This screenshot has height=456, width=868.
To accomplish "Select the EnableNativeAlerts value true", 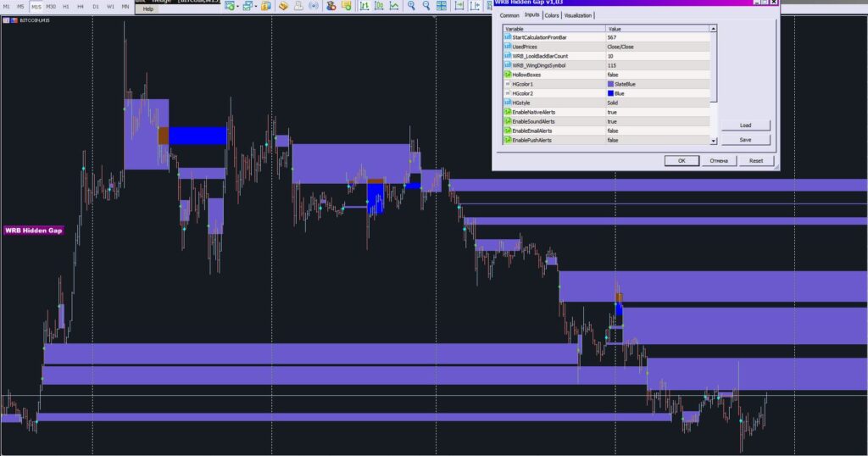I will (612, 113).
